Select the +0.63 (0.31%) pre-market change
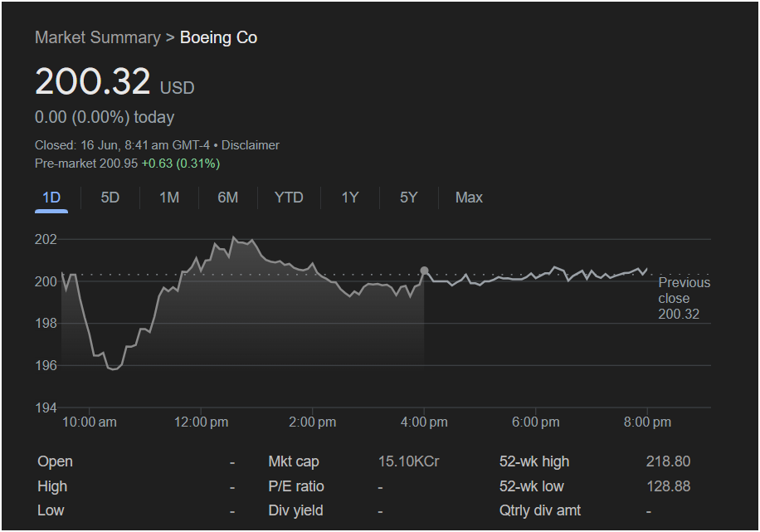Image resolution: width=760 pixels, height=532 pixels. [x=180, y=164]
